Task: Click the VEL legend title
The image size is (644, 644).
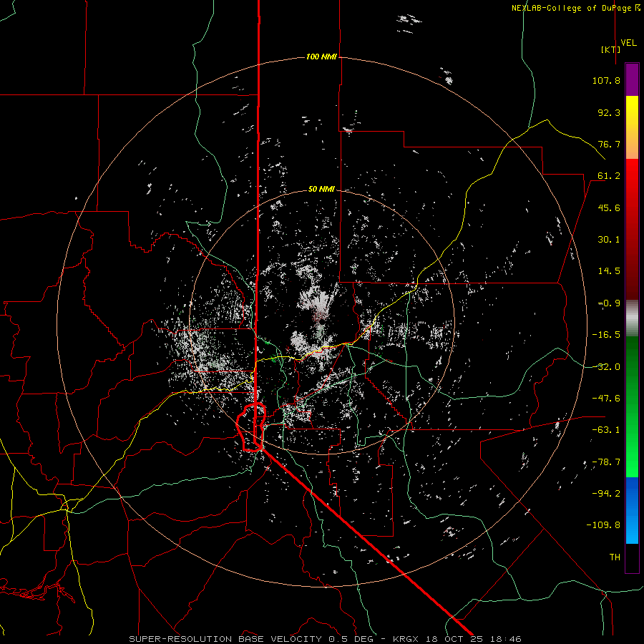Action: tap(628, 43)
